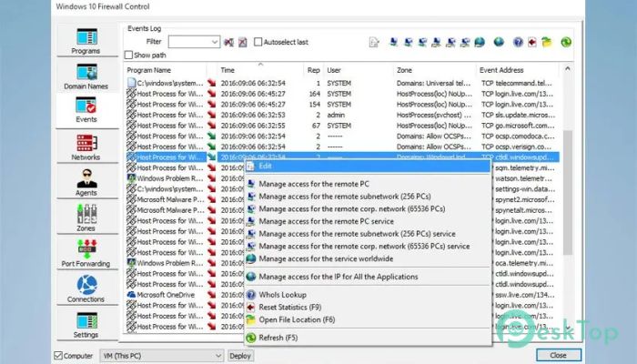Click toolbar icon Manage access for remote PC

point(393,42)
